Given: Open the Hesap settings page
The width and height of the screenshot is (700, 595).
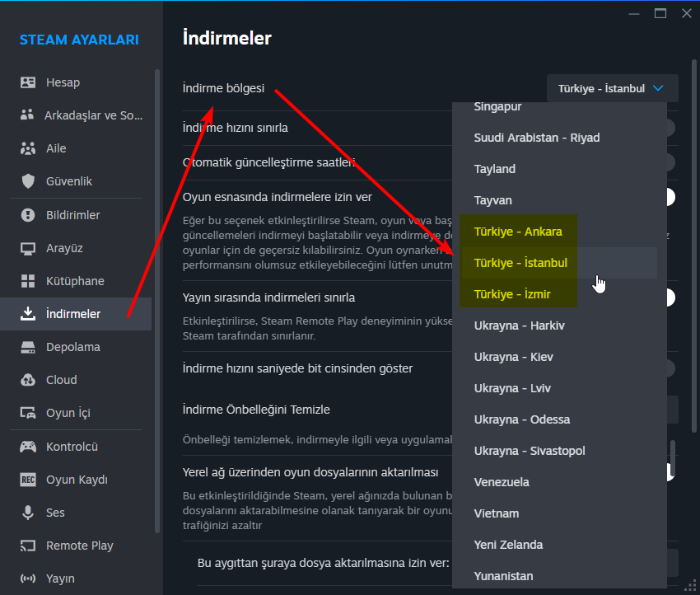Looking at the screenshot, I should (x=76, y=82).
